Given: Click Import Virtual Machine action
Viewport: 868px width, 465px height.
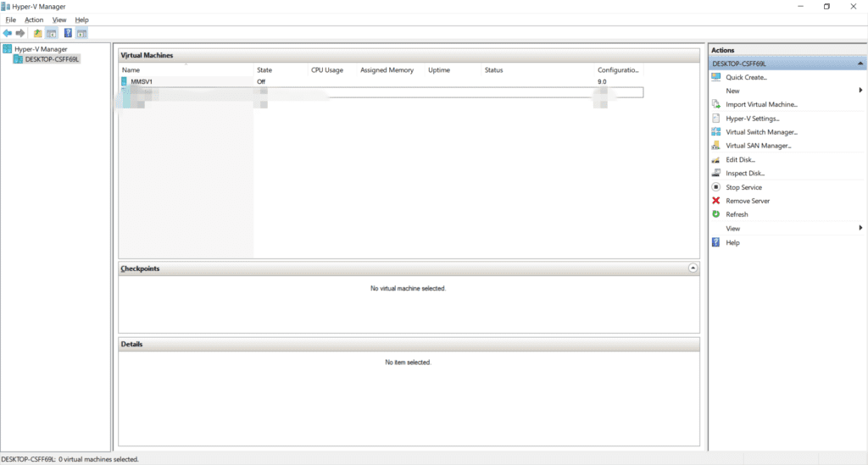Looking at the screenshot, I should [x=761, y=104].
